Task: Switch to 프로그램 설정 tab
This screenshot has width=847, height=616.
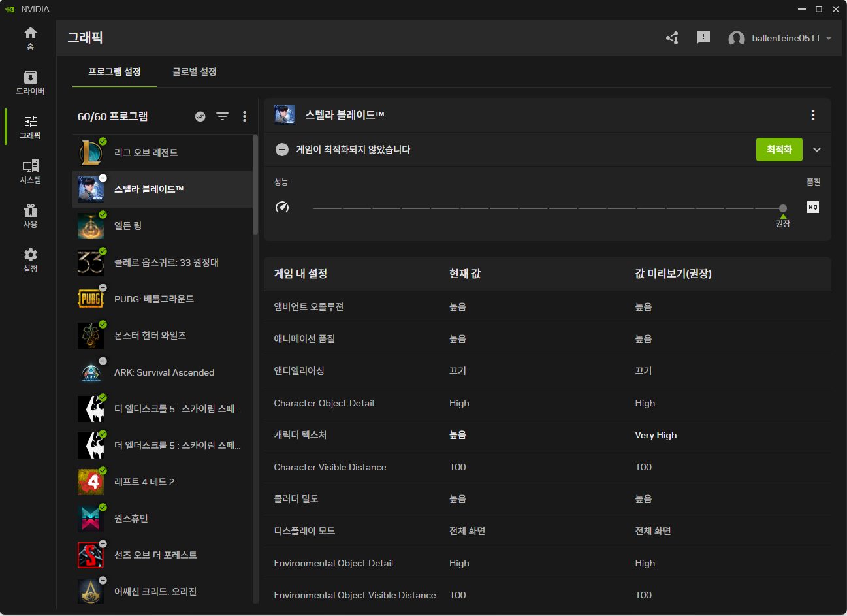Action: coord(114,72)
